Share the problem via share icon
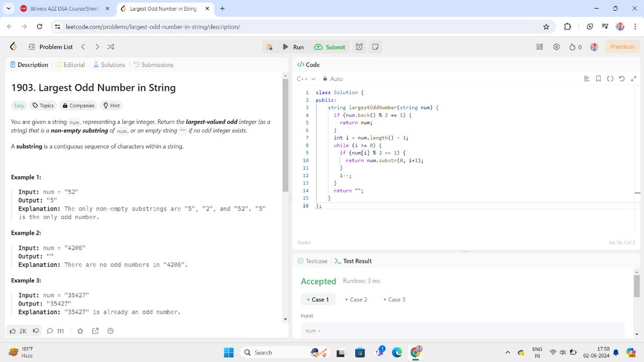644x362 pixels. (x=96, y=331)
